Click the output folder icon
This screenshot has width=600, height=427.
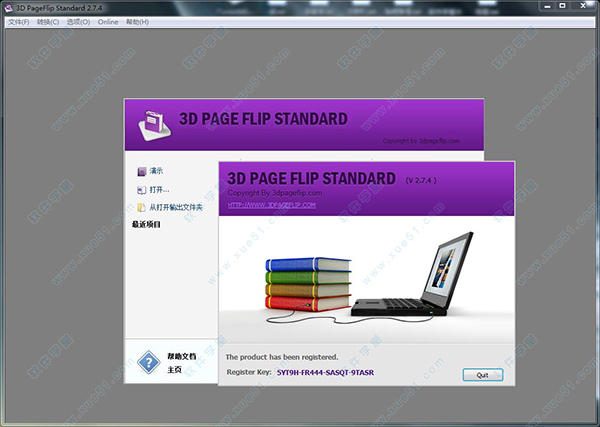click(x=142, y=207)
